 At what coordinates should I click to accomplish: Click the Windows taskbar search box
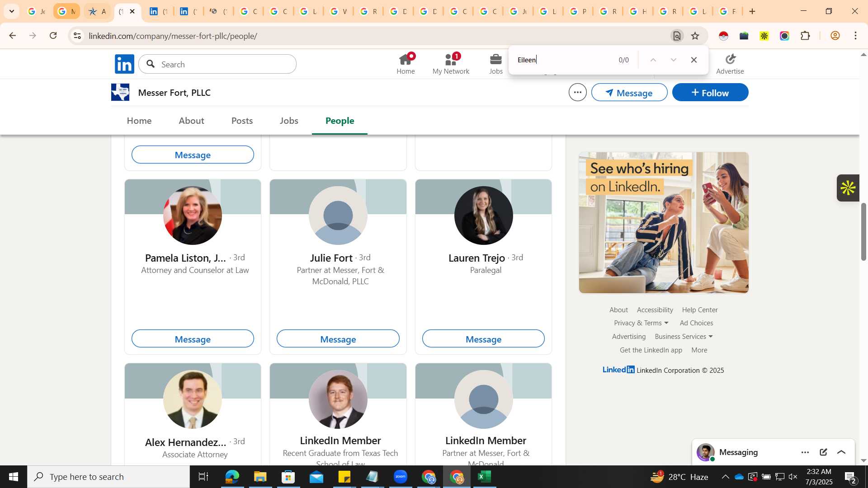pyautogui.click(x=108, y=477)
